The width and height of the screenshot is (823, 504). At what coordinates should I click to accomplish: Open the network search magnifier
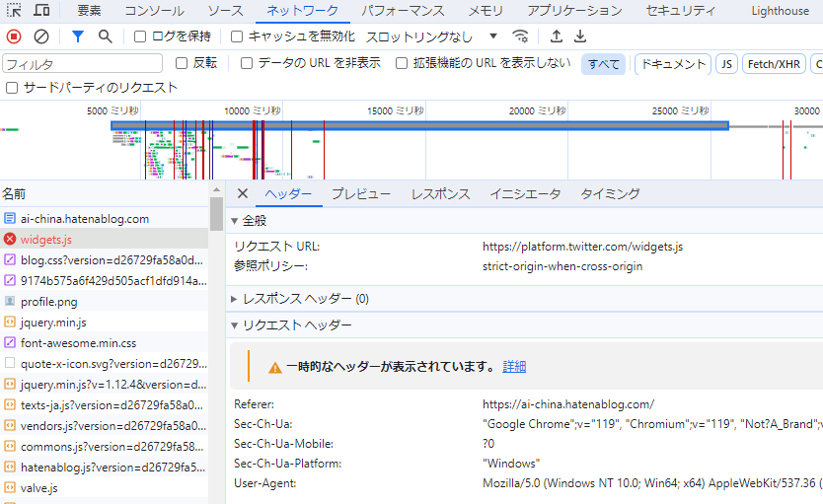pyautogui.click(x=105, y=36)
